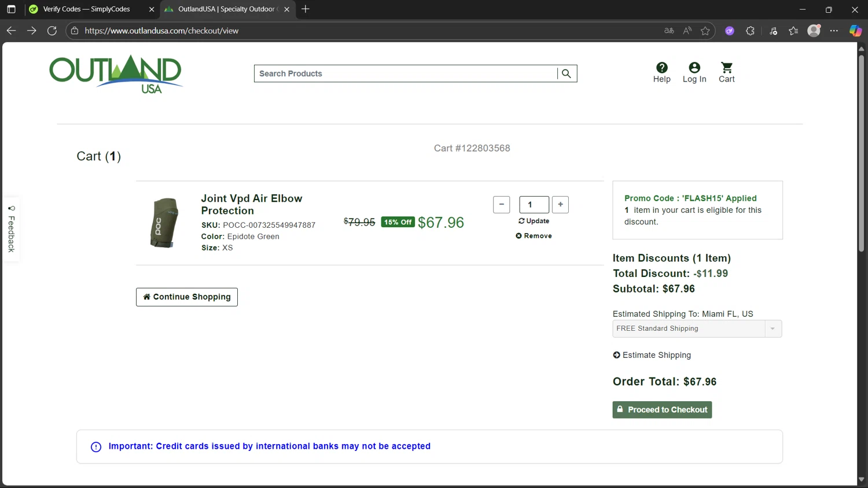
Task: Open the Log In account icon
Action: point(694,72)
